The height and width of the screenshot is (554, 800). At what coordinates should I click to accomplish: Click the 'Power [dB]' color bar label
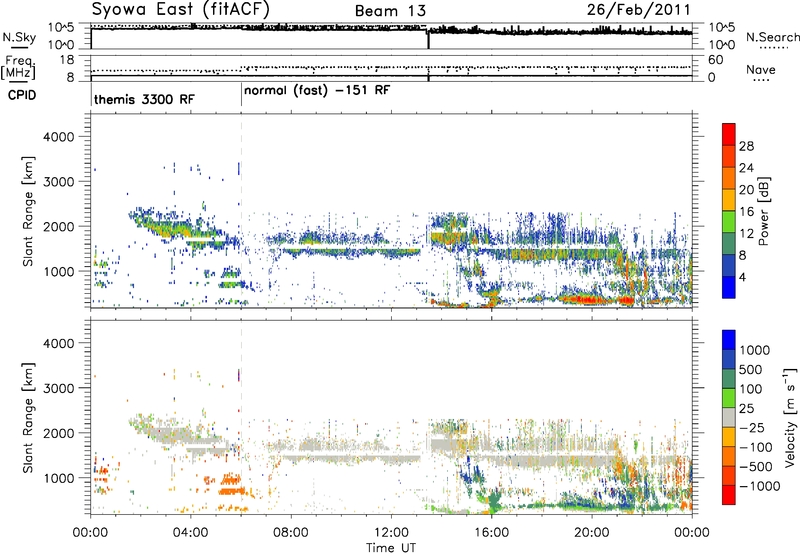(x=763, y=211)
